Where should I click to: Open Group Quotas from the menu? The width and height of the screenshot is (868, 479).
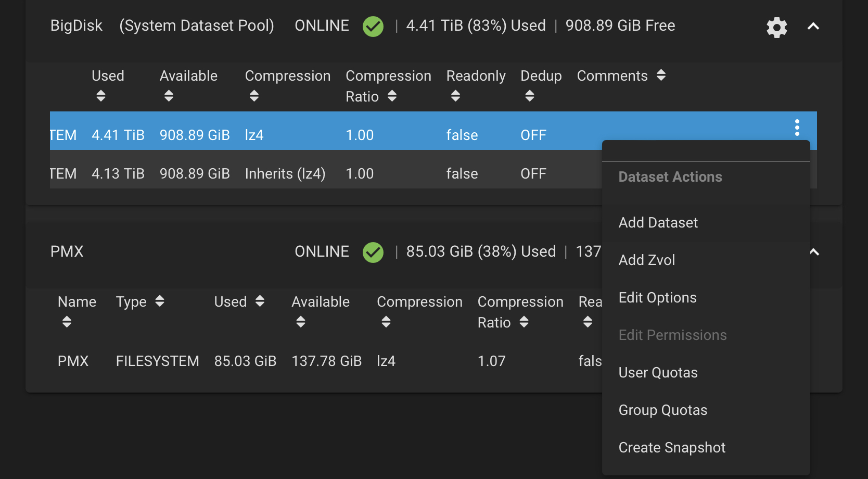coord(706,410)
